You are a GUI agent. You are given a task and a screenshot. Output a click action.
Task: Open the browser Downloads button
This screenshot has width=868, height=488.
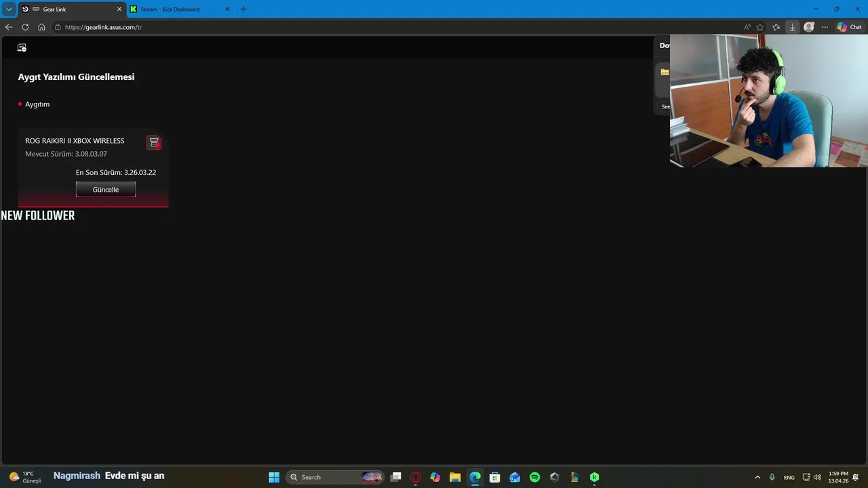792,27
